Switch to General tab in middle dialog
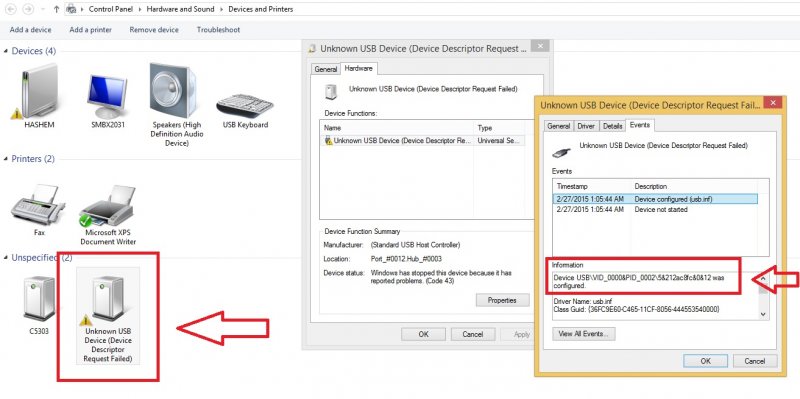Screen dimensions: 800x399 [x=326, y=69]
